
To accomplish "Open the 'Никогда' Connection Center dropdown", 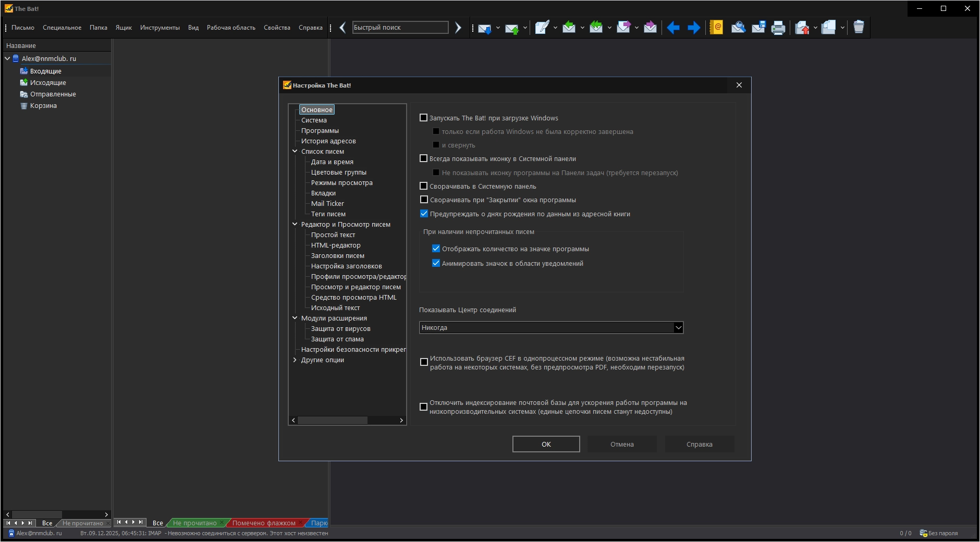I will tap(678, 327).
